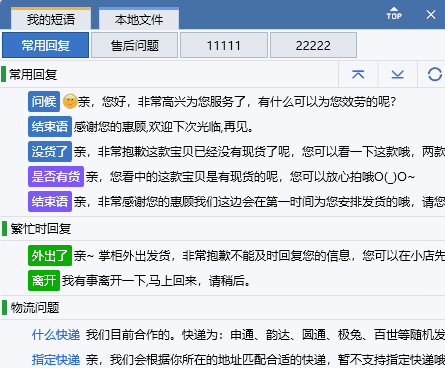Close the quick phrases panel
445x368 pixels.
point(431,14)
